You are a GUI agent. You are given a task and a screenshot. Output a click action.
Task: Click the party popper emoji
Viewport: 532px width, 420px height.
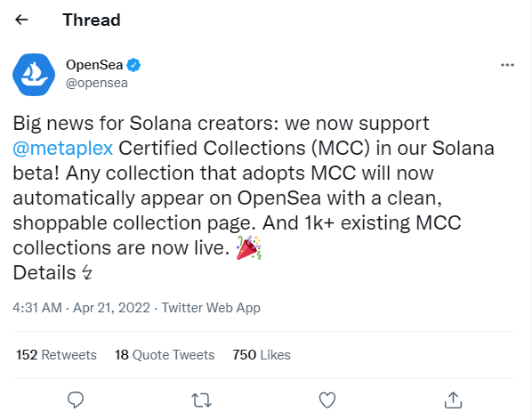[x=249, y=247]
